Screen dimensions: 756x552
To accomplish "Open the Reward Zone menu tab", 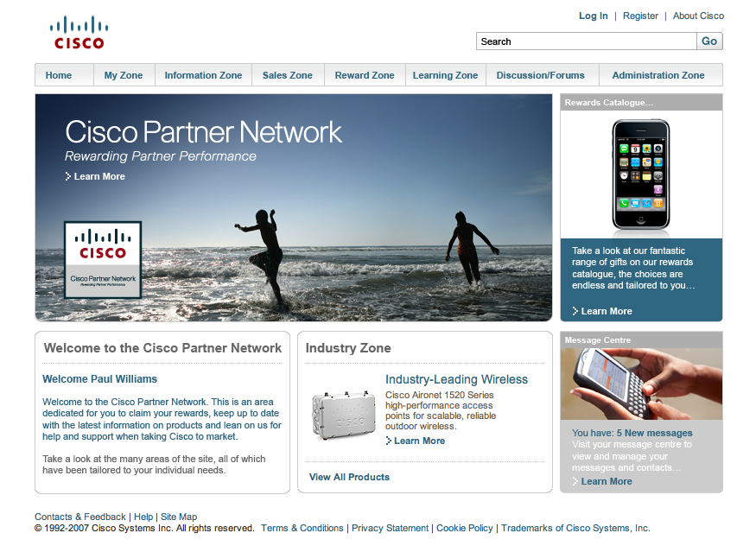I will pyautogui.click(x=365, y=75).
